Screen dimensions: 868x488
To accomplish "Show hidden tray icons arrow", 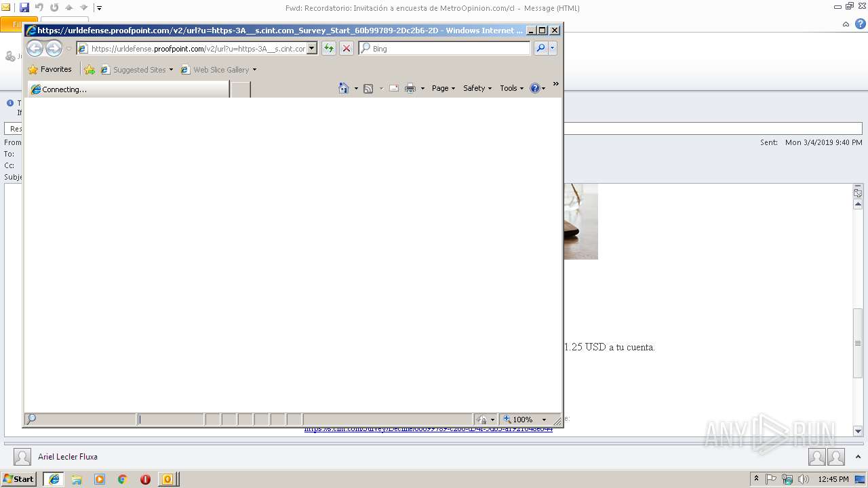I will [756, 479].
